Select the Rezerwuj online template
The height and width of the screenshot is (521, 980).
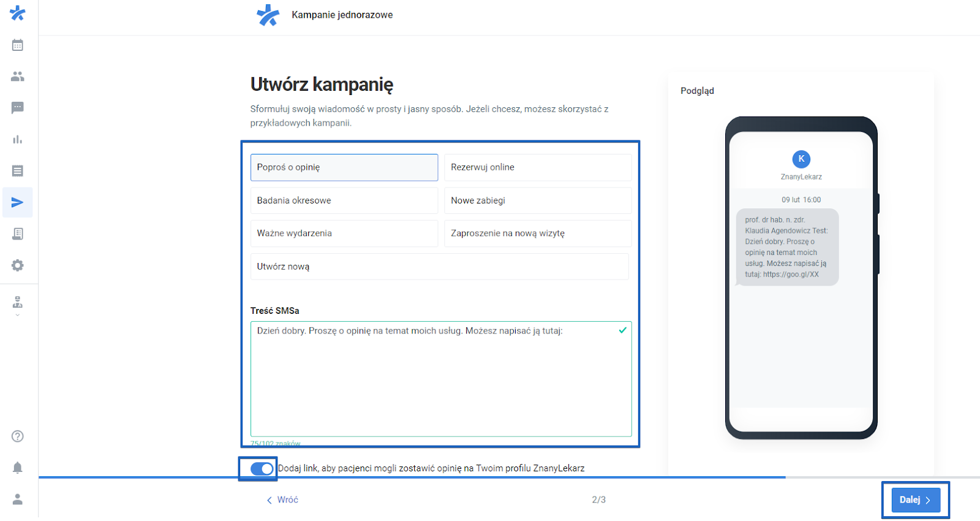[x=538, y=167]
